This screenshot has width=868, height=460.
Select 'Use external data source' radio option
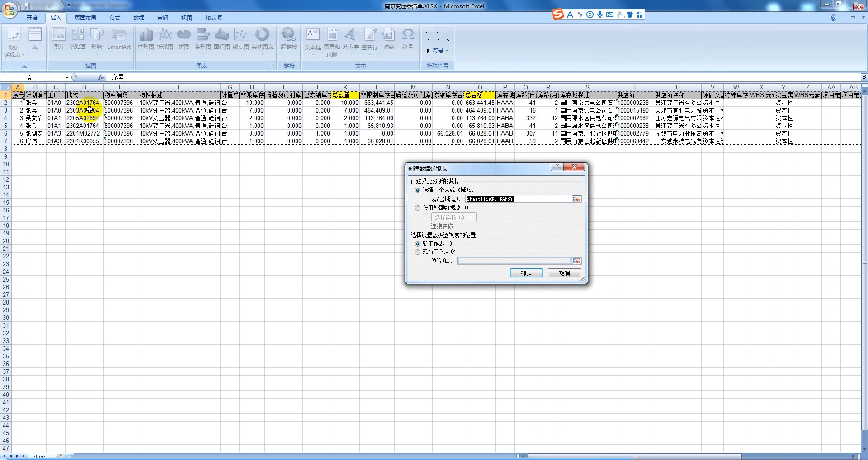[418, 208]
